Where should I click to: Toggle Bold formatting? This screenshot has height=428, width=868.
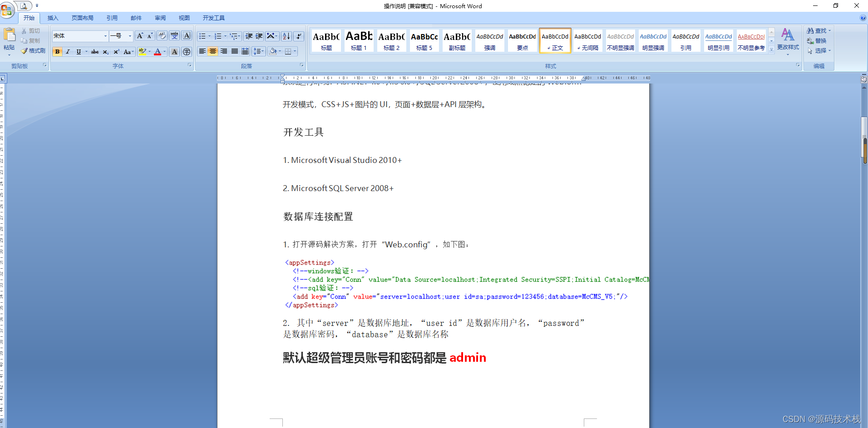tap(57, 52)
